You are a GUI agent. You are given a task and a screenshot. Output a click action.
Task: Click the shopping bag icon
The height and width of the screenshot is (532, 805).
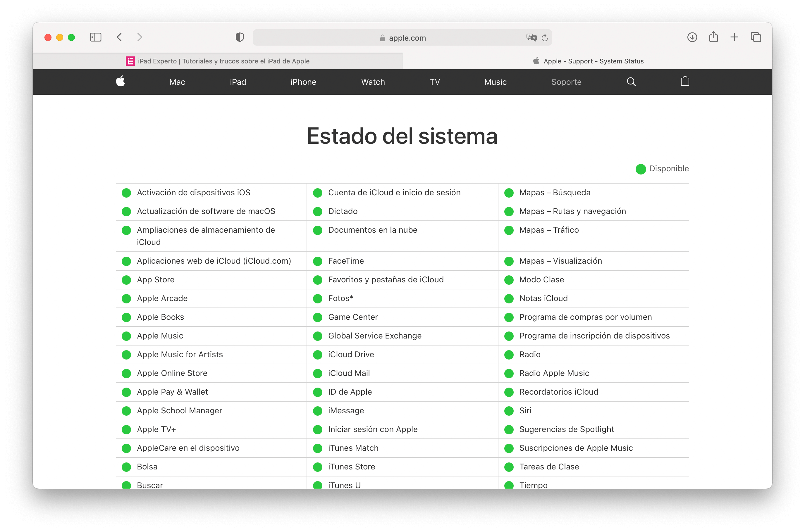coord(685,82)
